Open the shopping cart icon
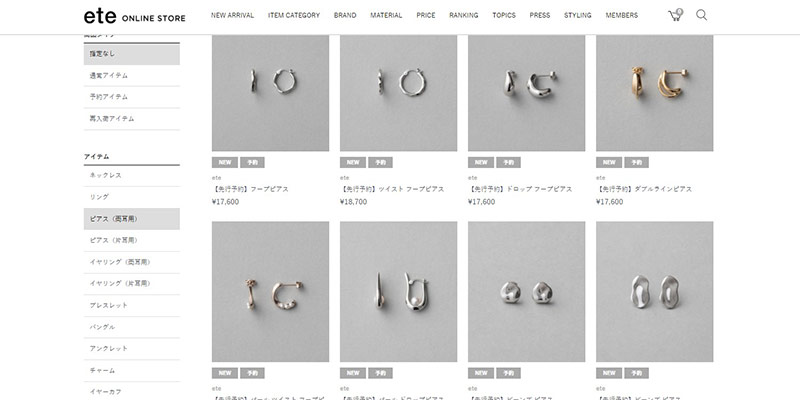This screenshot has height=400, width=800. point(675,15)
